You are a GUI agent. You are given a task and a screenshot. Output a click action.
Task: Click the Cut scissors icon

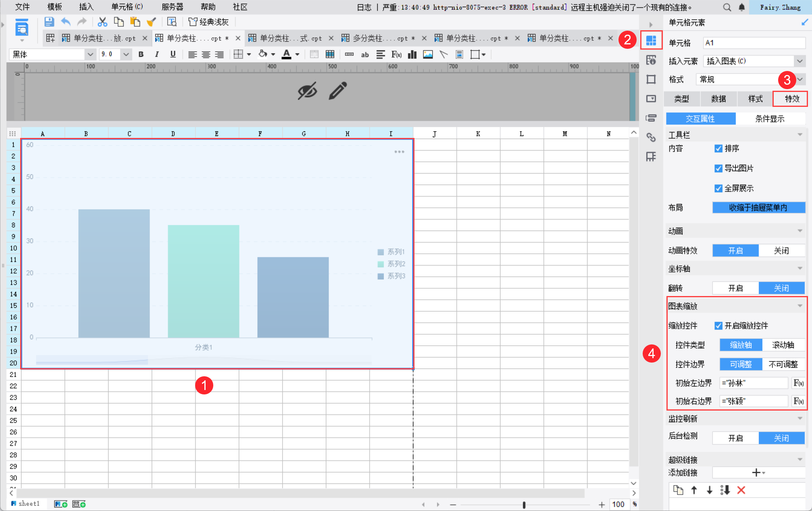[x=102, y=22]
